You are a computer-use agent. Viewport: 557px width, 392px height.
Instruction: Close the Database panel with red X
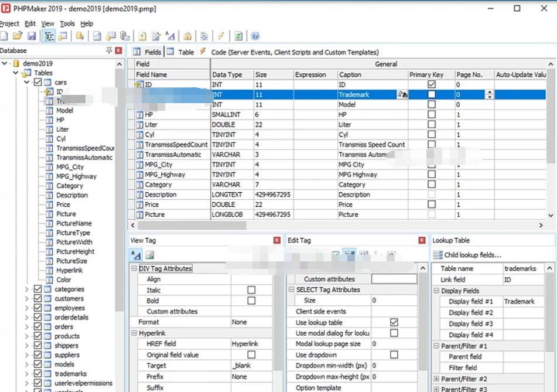coord(119,50)
